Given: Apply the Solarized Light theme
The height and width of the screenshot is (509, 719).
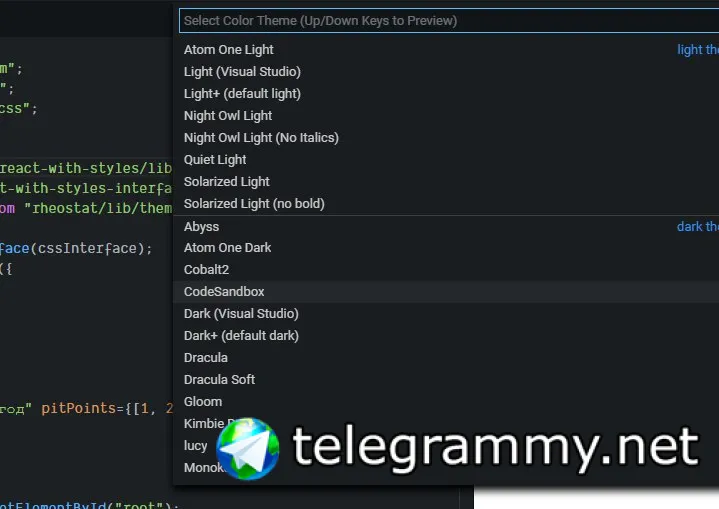Looking at the screenshot, I should [446, 182].
